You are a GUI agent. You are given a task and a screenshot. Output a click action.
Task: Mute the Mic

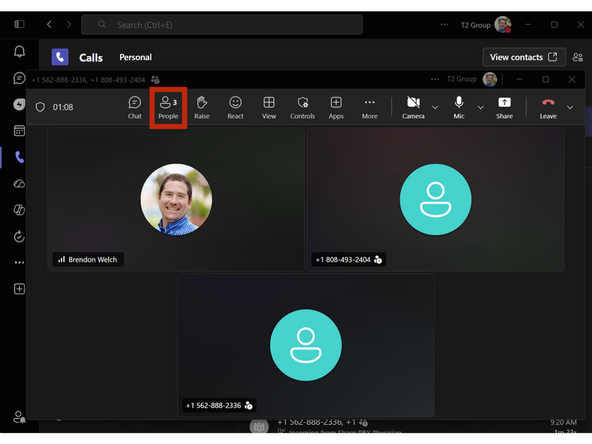coord(459,108)
